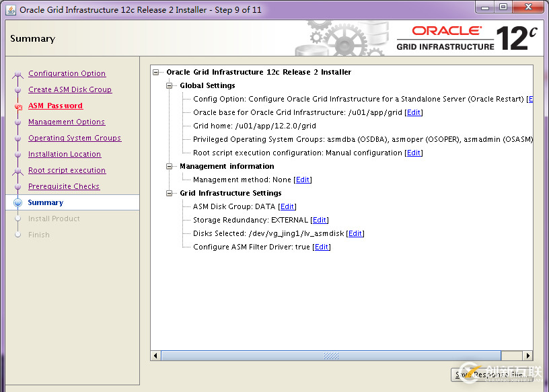
Task: Click the Java icon in title bar
Action: [x=11, y=10]
